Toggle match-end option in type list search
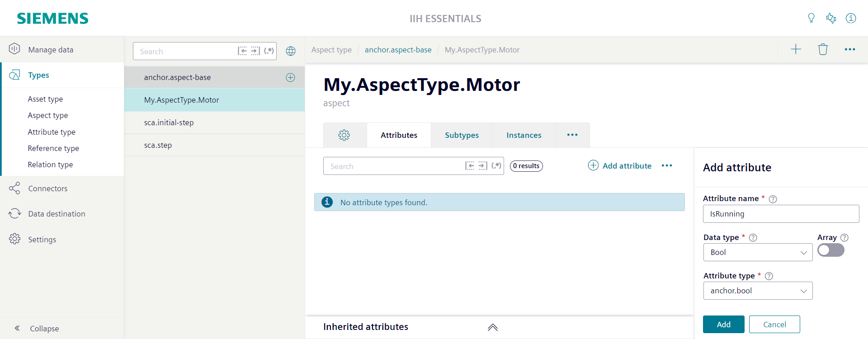868x339 pixels. [255, 51]
